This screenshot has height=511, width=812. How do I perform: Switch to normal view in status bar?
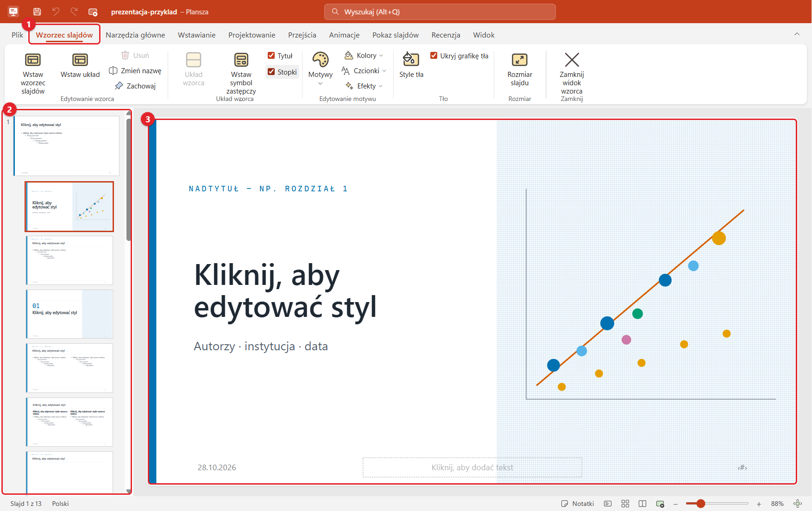(x=608, y=504)
